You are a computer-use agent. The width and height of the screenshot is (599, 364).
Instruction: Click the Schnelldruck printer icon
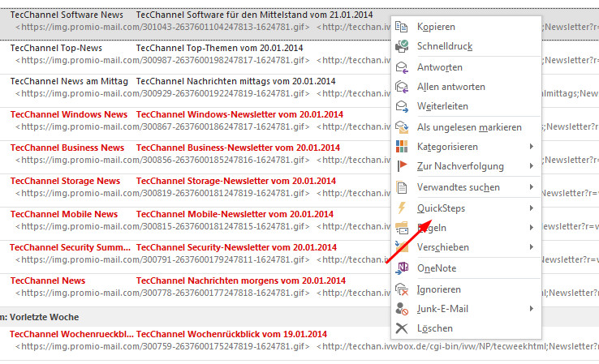pyautogui.click(x=402, y=46)
